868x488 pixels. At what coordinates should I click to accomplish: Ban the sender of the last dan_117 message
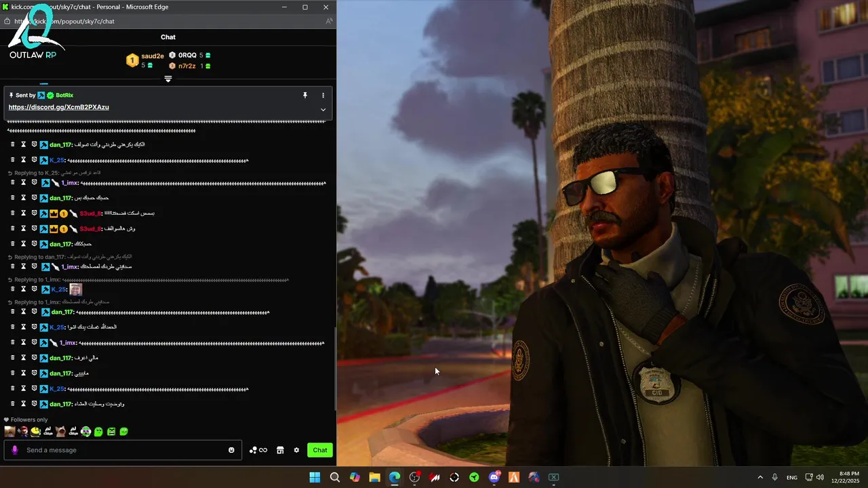pyautogui.click(x=34, y=404)
